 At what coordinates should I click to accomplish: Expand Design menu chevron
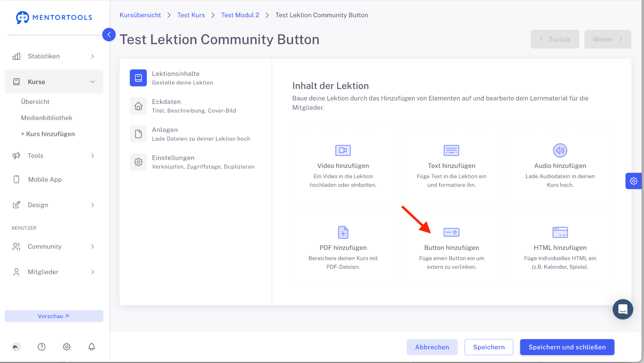[x=93, y=205]
